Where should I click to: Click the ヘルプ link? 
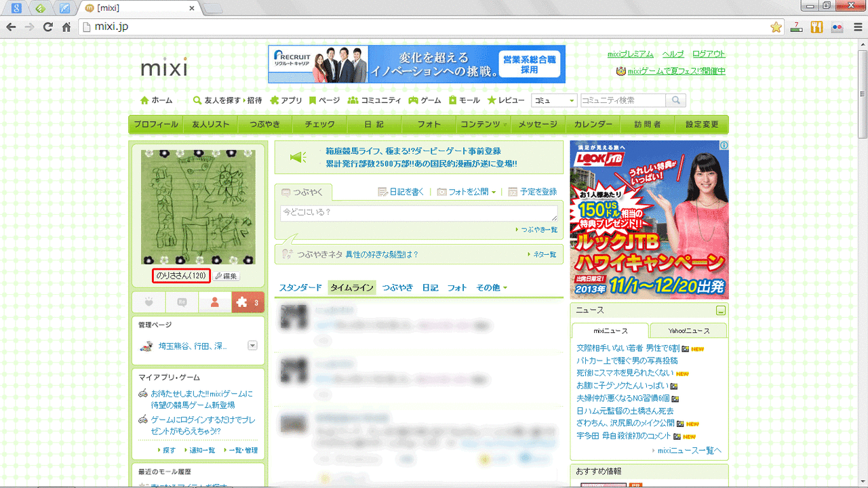click(673, 54)
